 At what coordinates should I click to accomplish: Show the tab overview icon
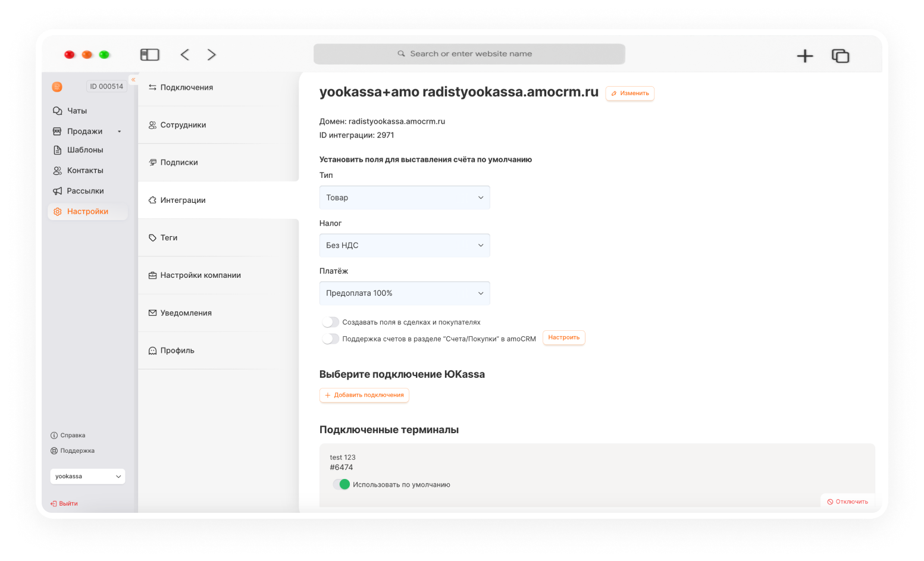(840, 56)
